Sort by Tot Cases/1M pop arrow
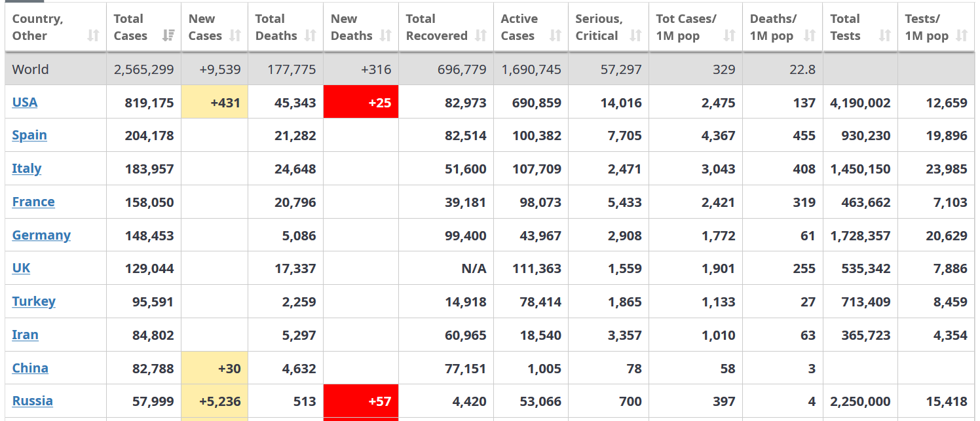The height and width of the screenshot is (421, 980). point(730,35)
